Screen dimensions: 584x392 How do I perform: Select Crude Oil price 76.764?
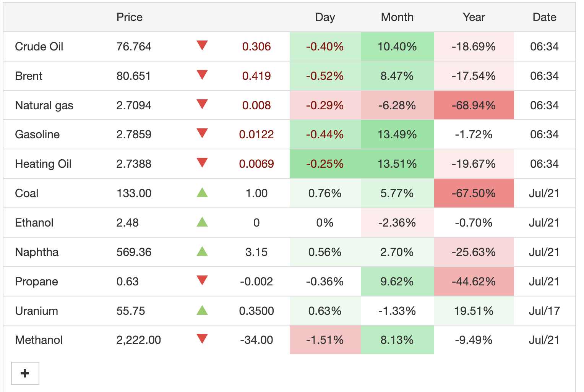134,47
